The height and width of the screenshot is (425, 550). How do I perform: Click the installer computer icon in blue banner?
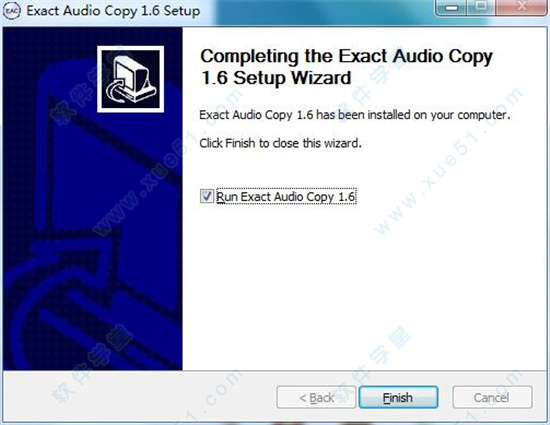point(130,80)
